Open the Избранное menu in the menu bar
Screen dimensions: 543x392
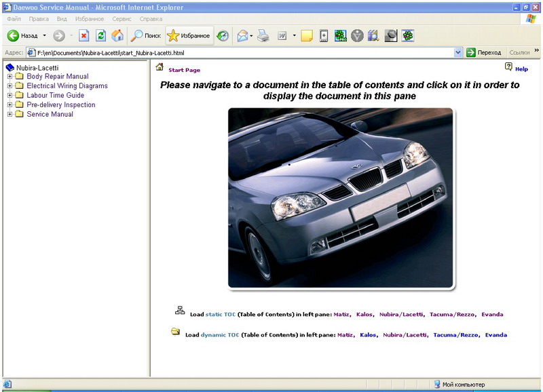(90, 19)
